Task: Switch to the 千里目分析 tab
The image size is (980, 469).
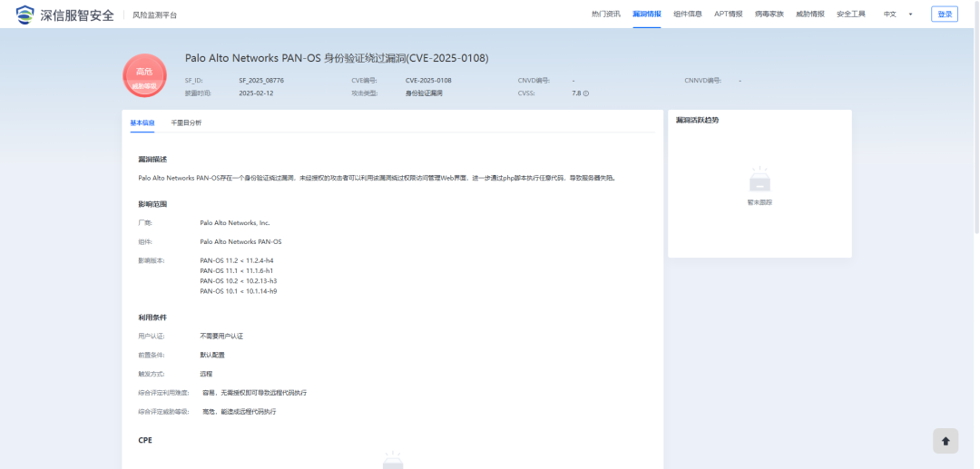Action: [186, 122]
